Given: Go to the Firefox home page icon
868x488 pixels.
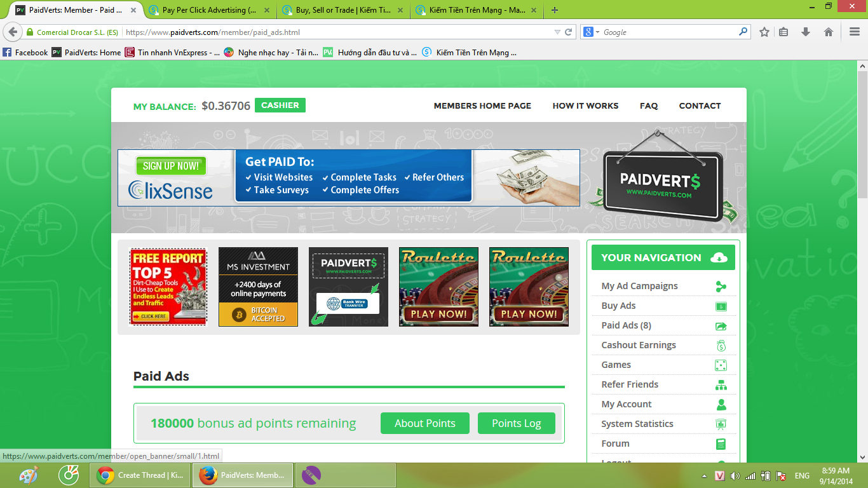Looking at the screenshot, I should point(828,32).
